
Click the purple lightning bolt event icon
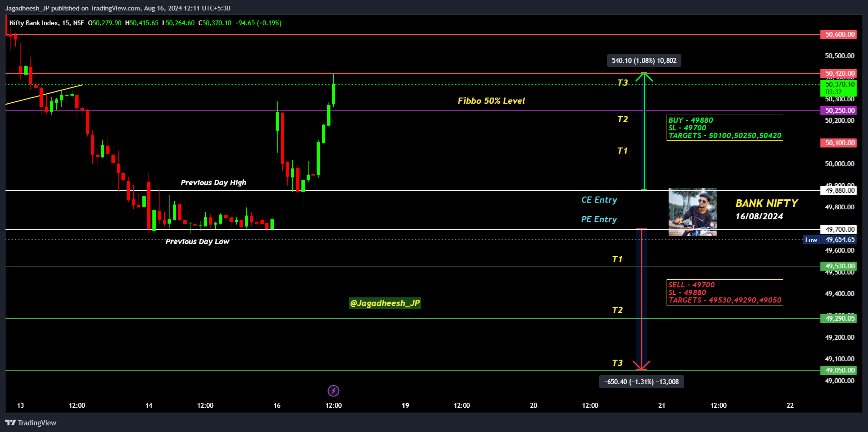coord(333,391)
